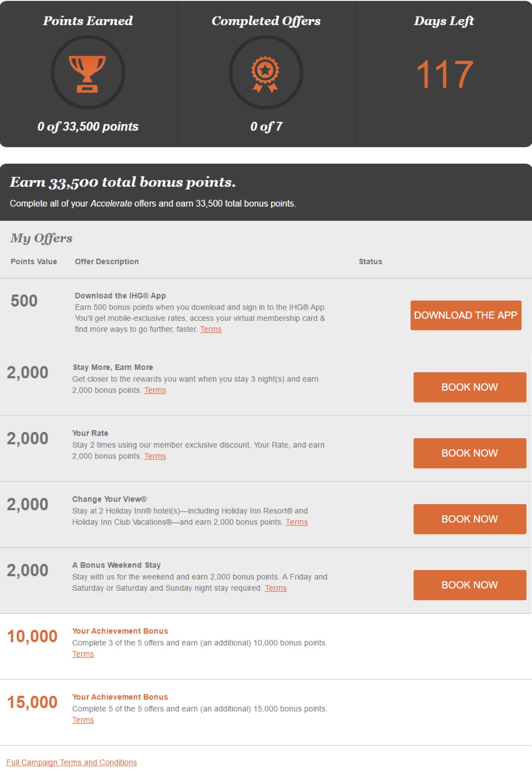Open Terms link for Bonus Weekend Stay
Viewport: 532px width, 772px height.
point(276,588)
